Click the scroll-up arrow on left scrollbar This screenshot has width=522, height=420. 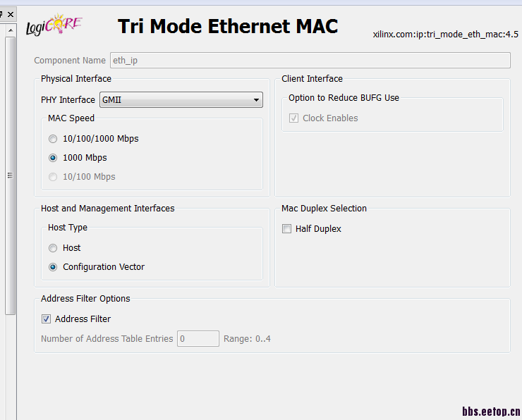click(x=11, y=30)
